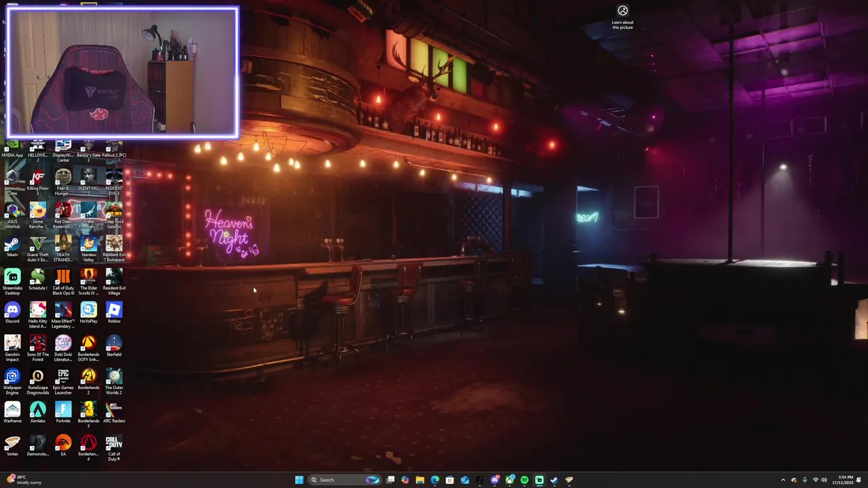Click the taskbar Search box
The width and height of the screenshot is (868, 488).
(345, 480)
